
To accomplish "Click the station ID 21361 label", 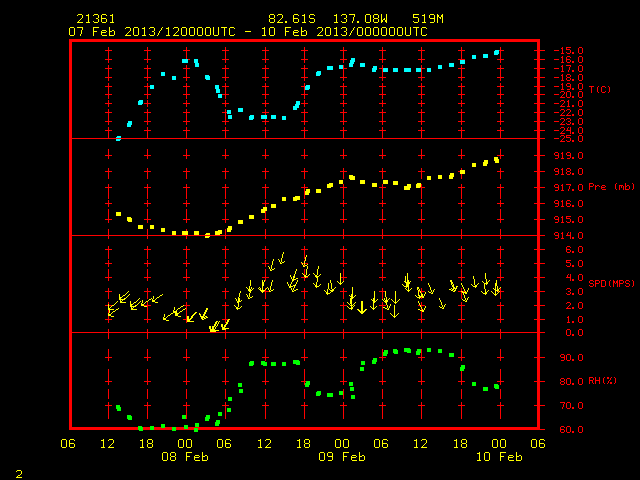I will coord(96,19).
